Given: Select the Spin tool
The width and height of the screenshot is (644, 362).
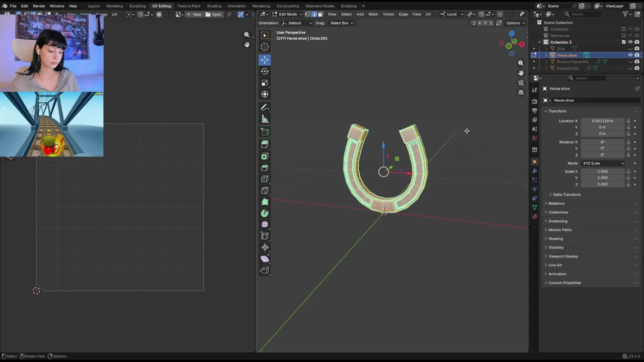Looking at the screenshot, I should point(265,214).
